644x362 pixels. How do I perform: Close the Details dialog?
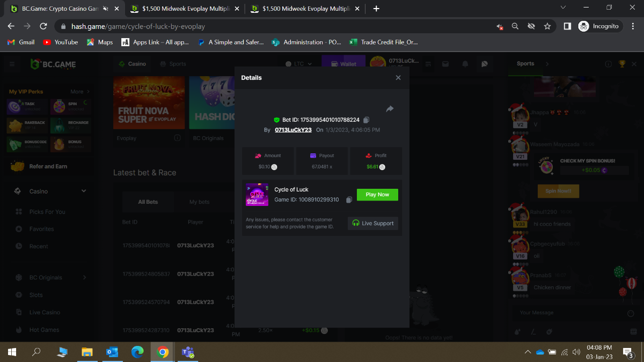point(398,78)
